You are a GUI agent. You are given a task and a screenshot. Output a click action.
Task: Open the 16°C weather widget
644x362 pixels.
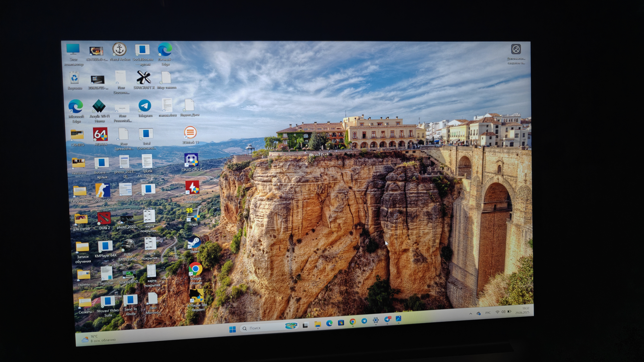(x=99, y=339)
